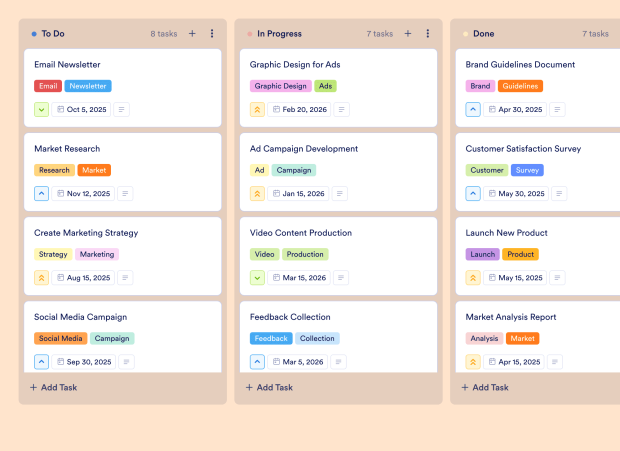Open priority dropdown on Email Newsletter card
The height and width of the screenshot is (451, 620).
(42, 110)
